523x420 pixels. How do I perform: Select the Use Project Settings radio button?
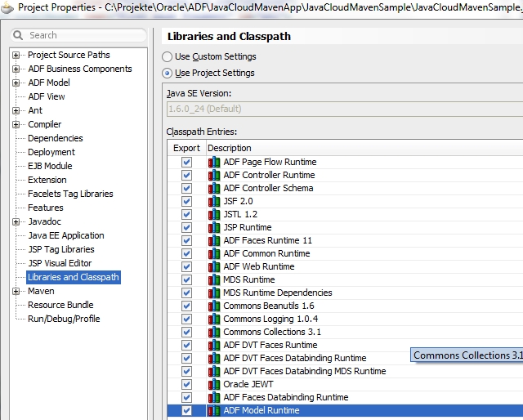pos(167,73)
